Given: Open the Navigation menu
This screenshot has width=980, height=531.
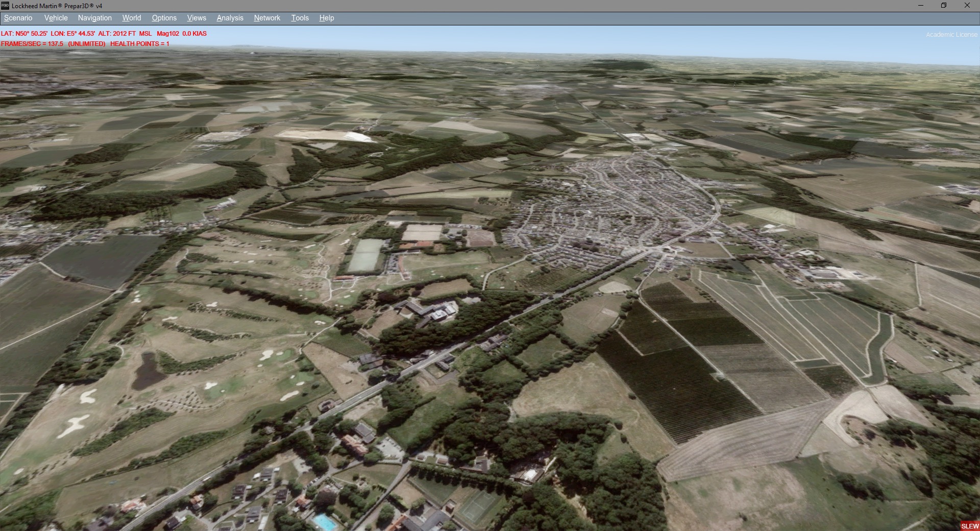Looking at the screenshot, I should coord(94,18).
